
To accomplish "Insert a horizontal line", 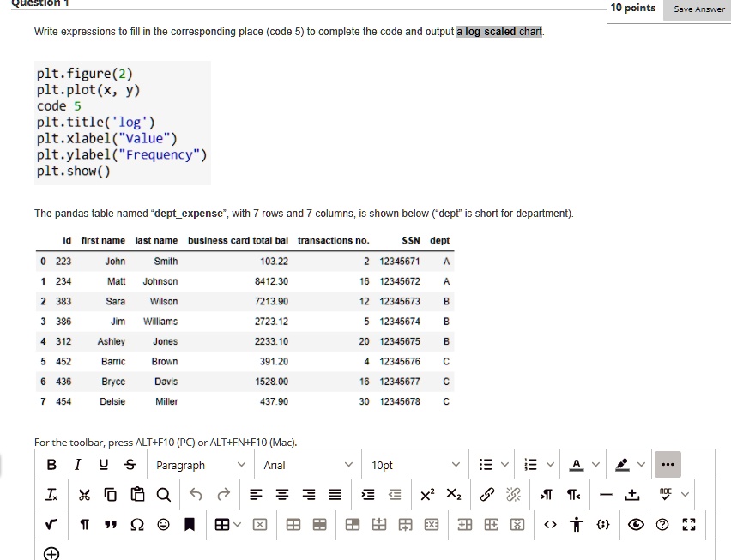I will point(606,494).
